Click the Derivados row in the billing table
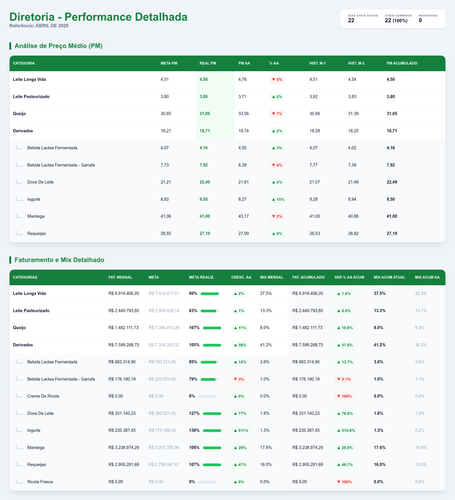 point(227,345)
